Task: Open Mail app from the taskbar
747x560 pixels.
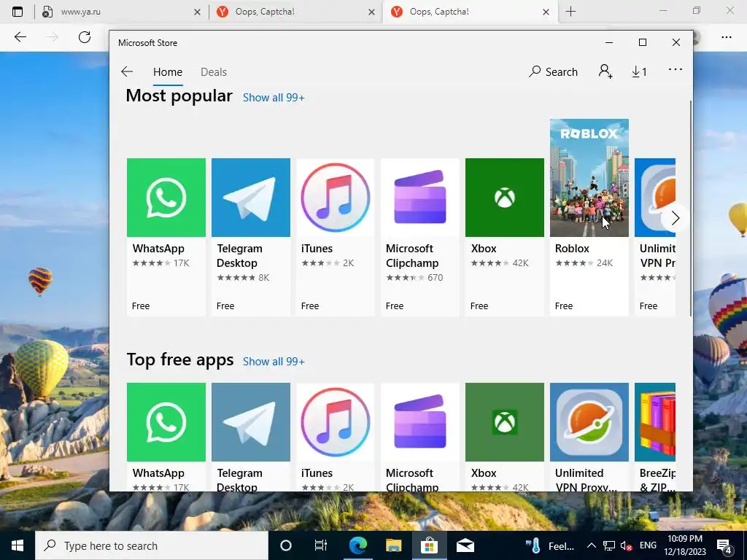Action: (x=465, y=545)
